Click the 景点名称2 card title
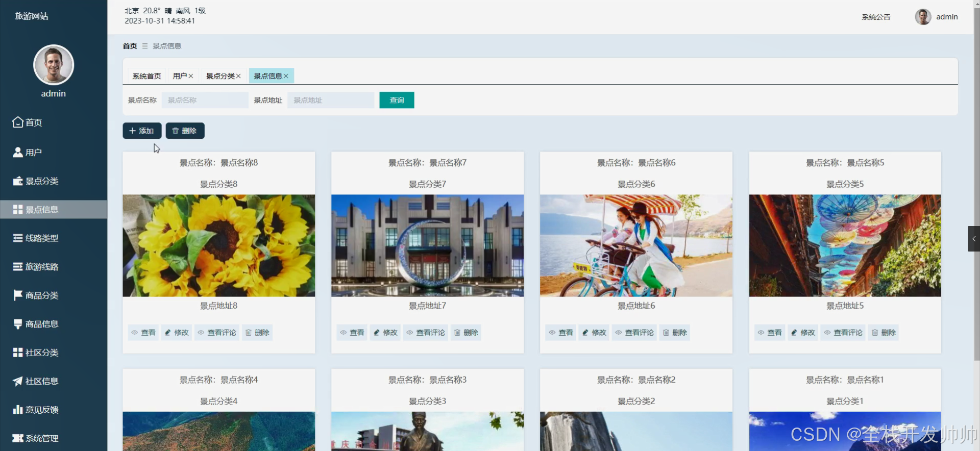This screenshot has height=451, width=980. (636, 380)
